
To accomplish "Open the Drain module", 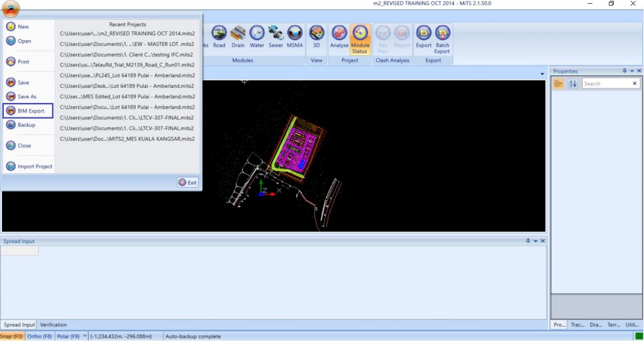I will click(238, 37).
